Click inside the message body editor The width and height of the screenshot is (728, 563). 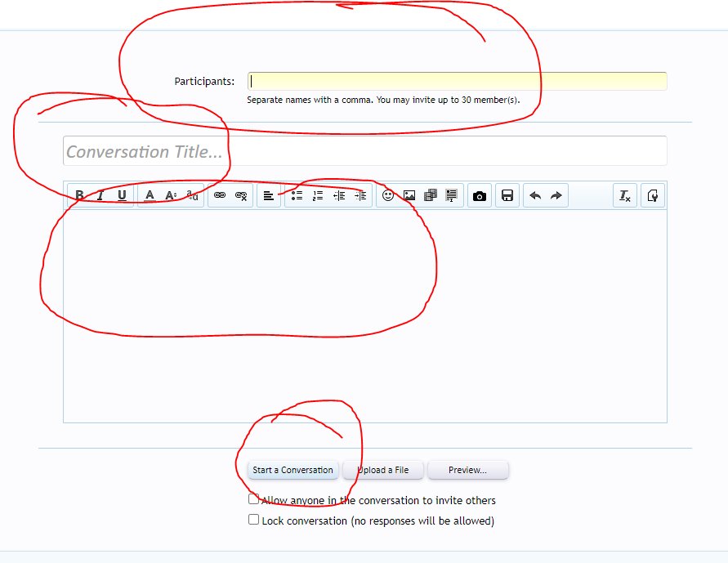tap(365, 316)
